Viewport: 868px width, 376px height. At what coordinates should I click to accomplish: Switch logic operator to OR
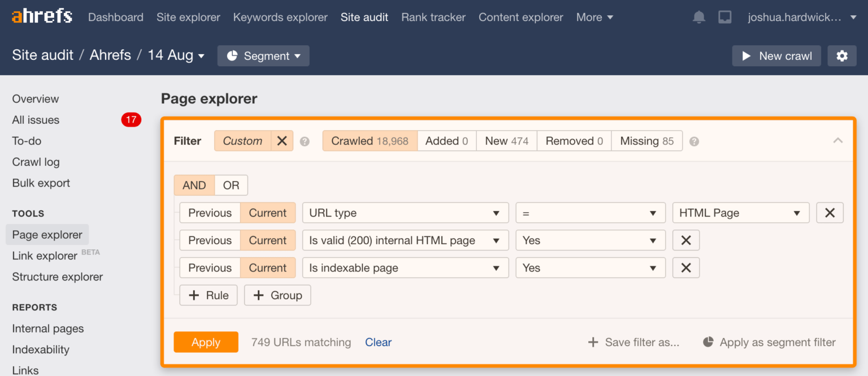point(231,185)
